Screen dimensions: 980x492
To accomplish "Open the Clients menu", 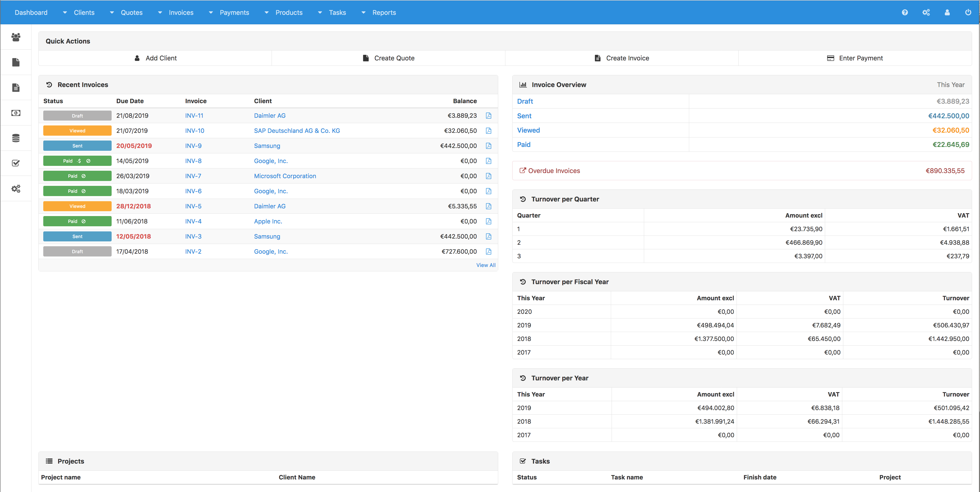I will tap(84, 13).
